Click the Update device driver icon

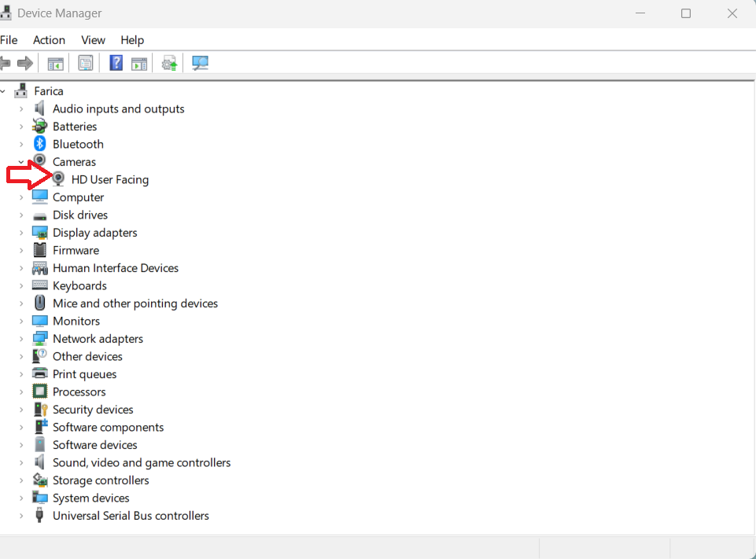pos(169,63)
